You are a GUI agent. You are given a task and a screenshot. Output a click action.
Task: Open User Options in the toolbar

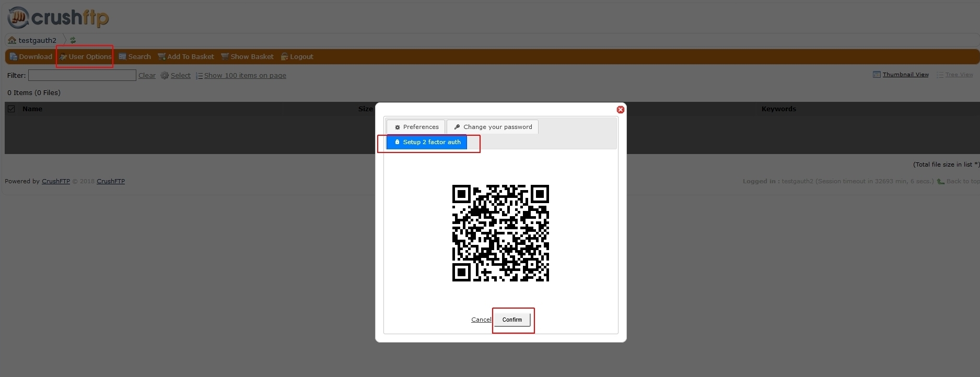[x=85, y=56]
